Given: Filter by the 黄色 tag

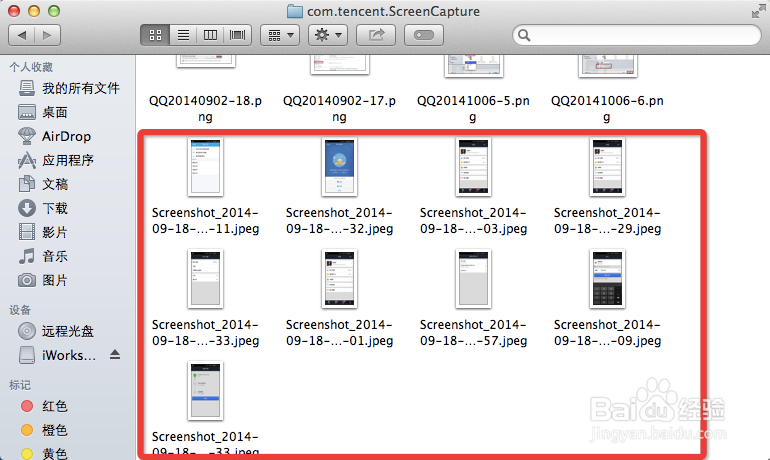Looking at the screenshot, I should [43, 453].
